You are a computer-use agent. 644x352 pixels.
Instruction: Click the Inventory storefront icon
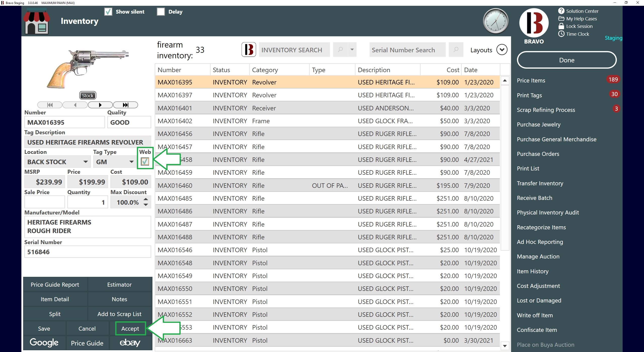[37, 21]
